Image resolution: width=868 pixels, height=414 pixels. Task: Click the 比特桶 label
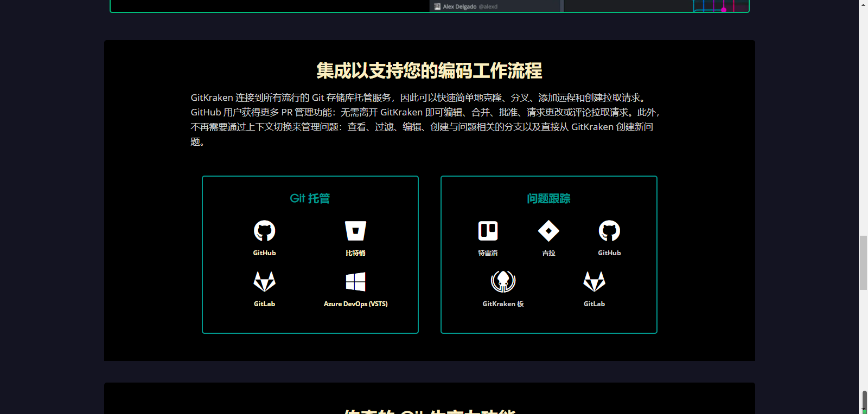pos(356,253)
